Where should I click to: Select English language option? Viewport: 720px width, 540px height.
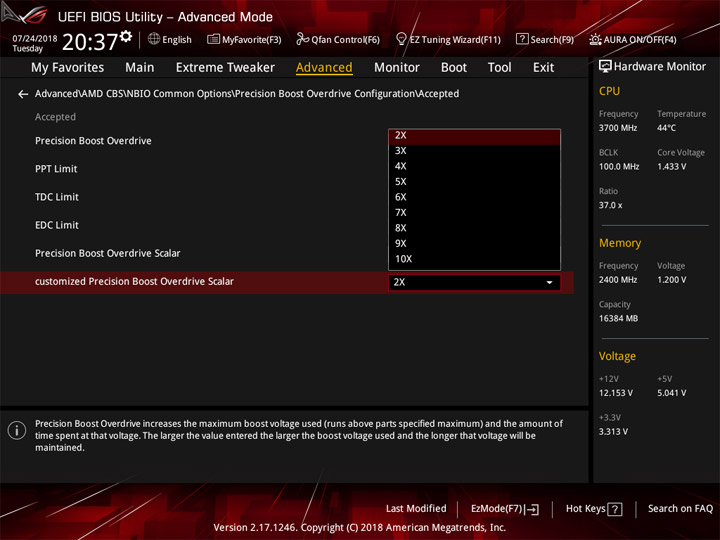(x=177, y=40)
